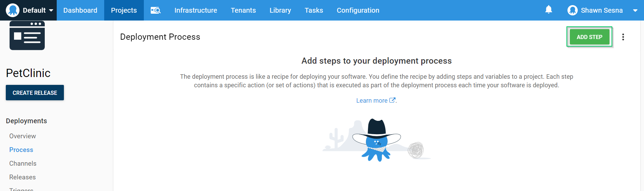
Task: Click the PetClinic project logo image
Action: pos(27,36)
